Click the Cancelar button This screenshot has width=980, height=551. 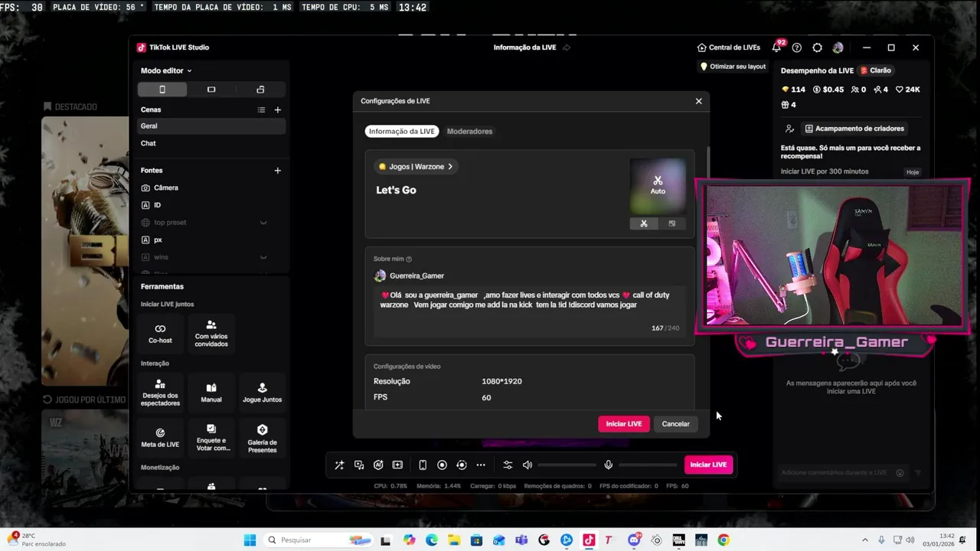point(675,424)
